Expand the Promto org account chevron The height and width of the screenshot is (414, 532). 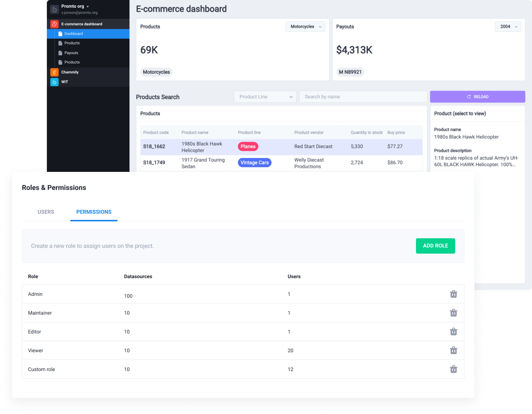tap(87, 6)
